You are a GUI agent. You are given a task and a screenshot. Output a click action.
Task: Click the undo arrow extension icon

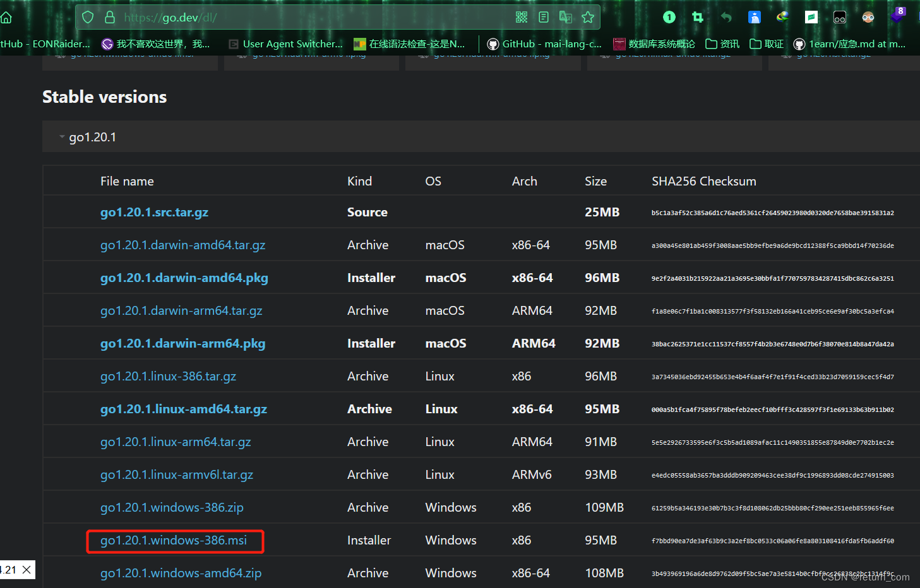click(x=726, y=17)
